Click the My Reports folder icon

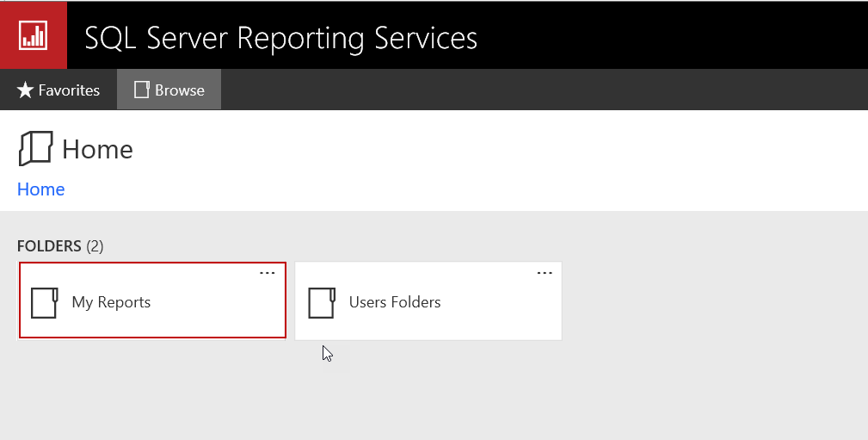pyautogui.click(x=45, y=302)
